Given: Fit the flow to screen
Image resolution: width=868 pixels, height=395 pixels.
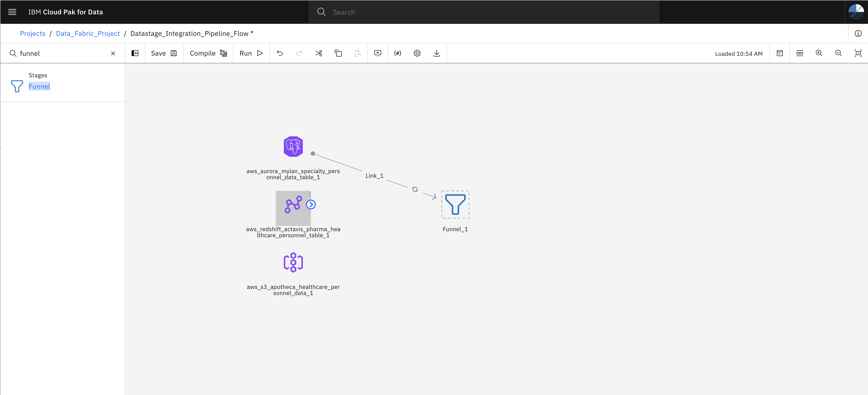Looking at the screenshot, I should click(858, 53).
